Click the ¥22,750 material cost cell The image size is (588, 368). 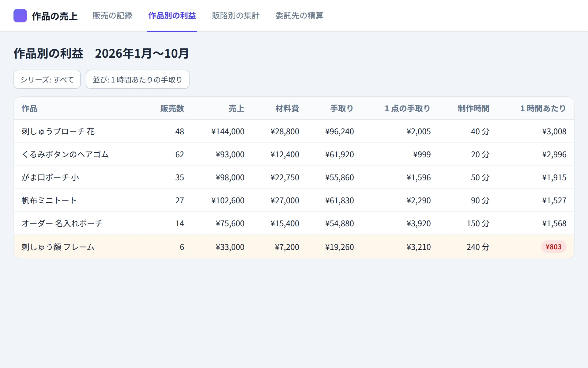coord(285,177)
